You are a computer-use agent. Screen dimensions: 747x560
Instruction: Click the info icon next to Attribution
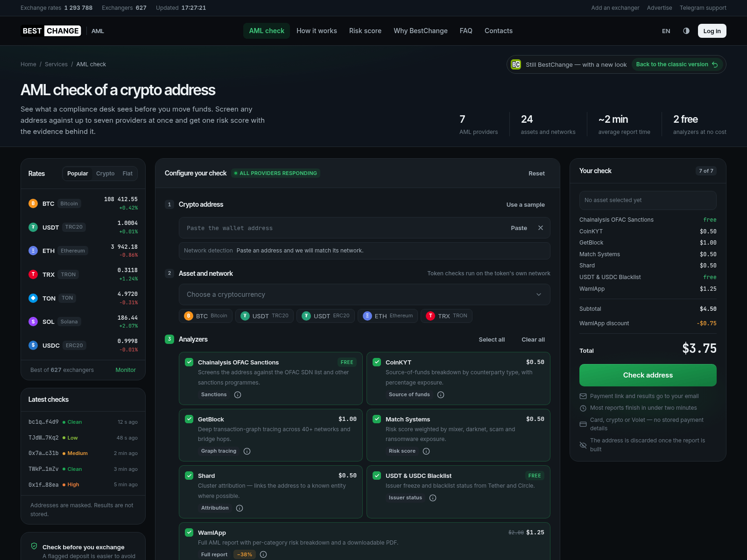(x=240, y=508)
